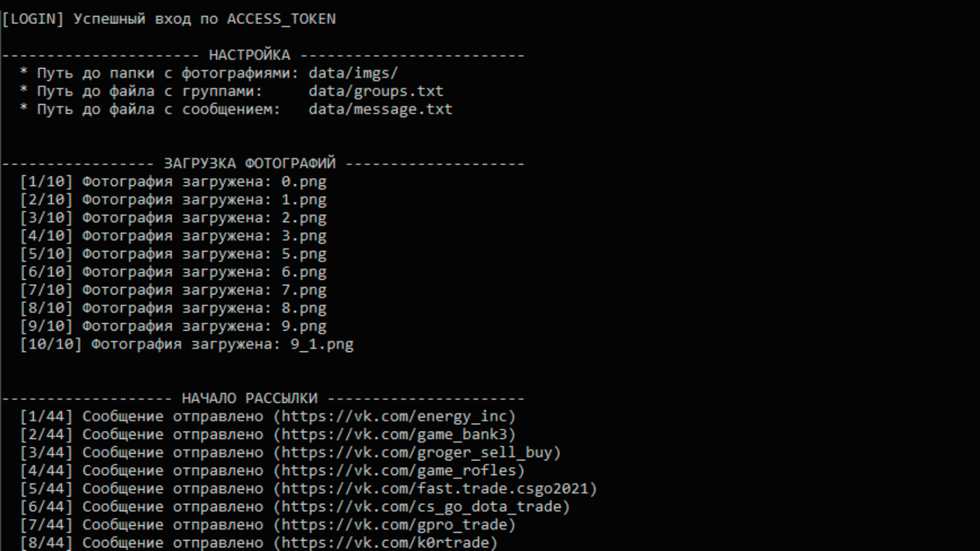Click the data/imgs/ folder path

pos(353,73)
